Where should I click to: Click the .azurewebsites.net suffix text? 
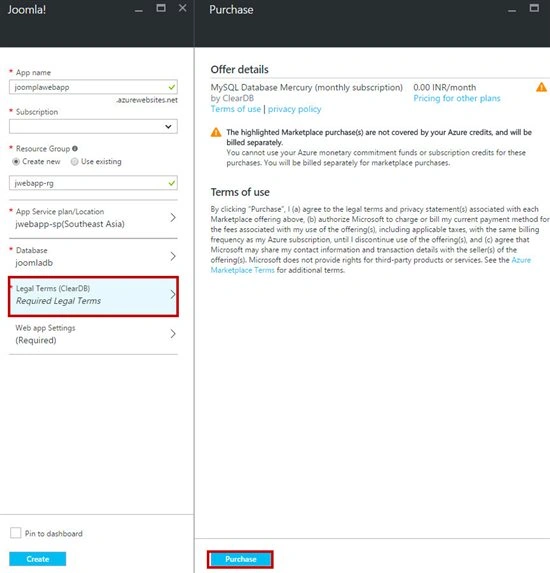pos(147,100)
